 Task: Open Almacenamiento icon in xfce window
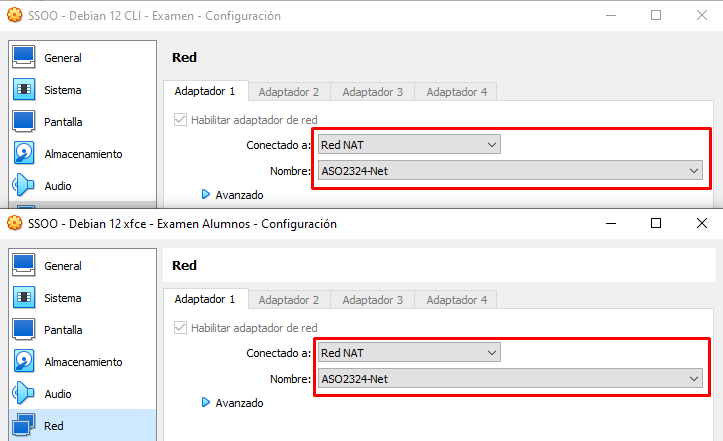[x=24, y=362]
